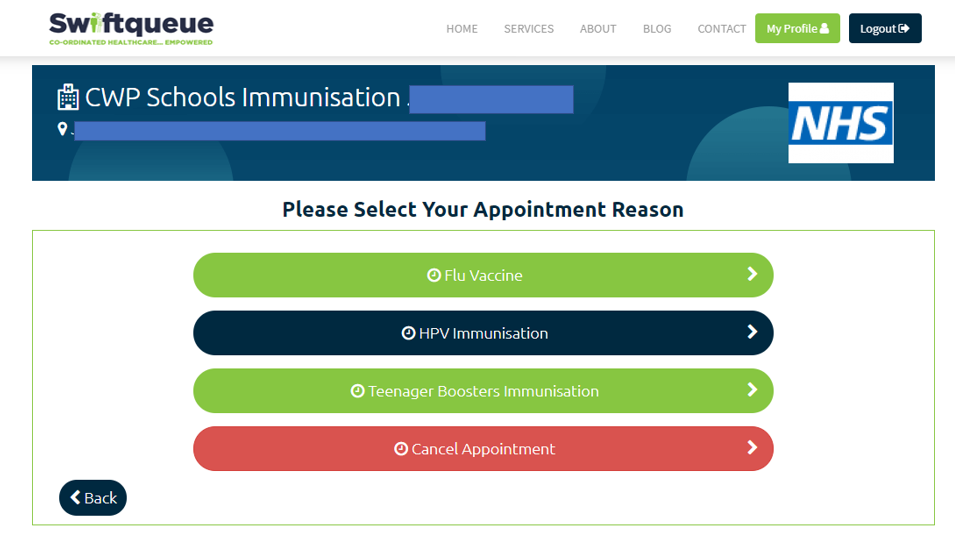
Task: Click the NHS logo
Action: point(841,123)
